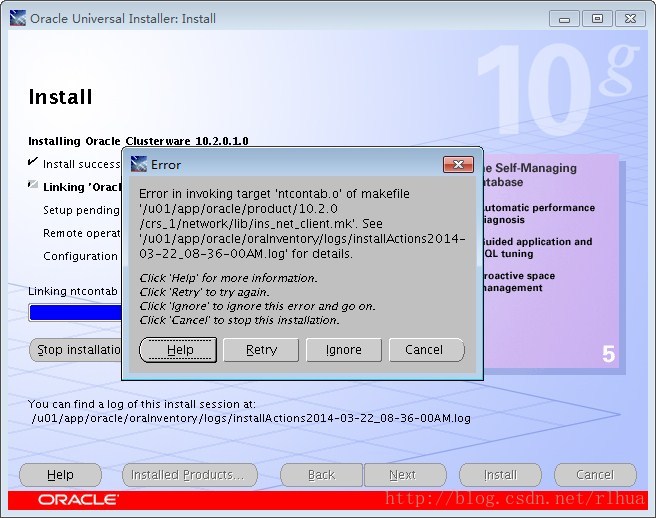Screen dimensions: 656x518
Task: Minimize the Oracle Universal Installer window
Action: (x=564, y=19)
